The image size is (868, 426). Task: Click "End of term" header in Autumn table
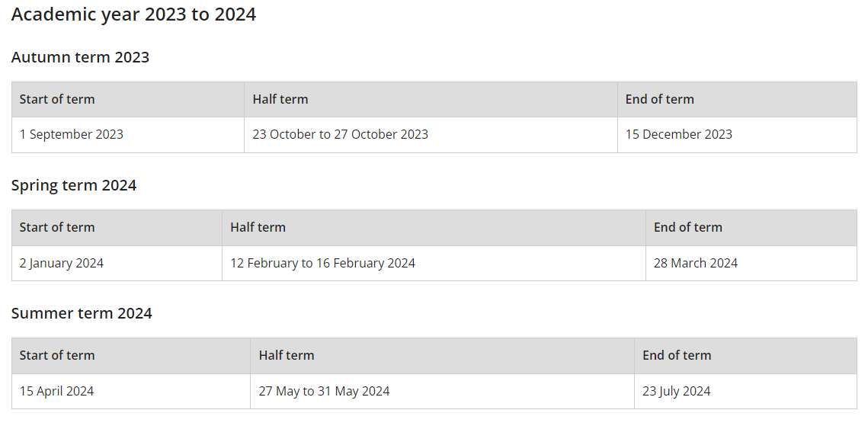[x=660, y=100]
